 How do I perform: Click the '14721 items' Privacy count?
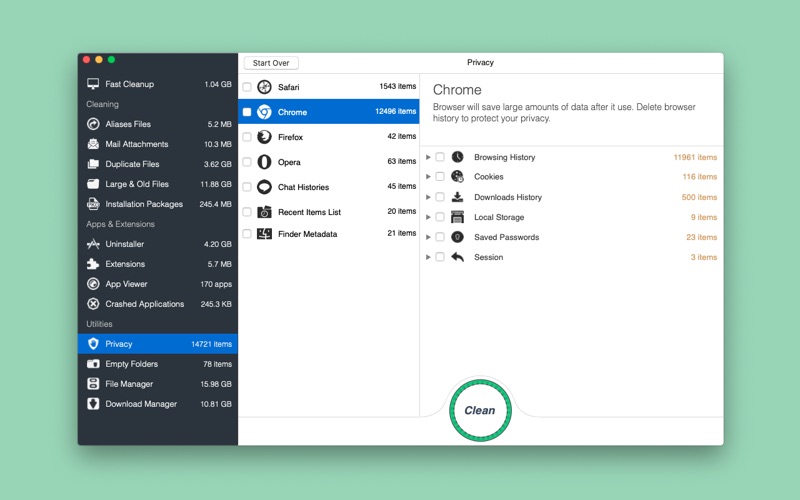point(211,344)
